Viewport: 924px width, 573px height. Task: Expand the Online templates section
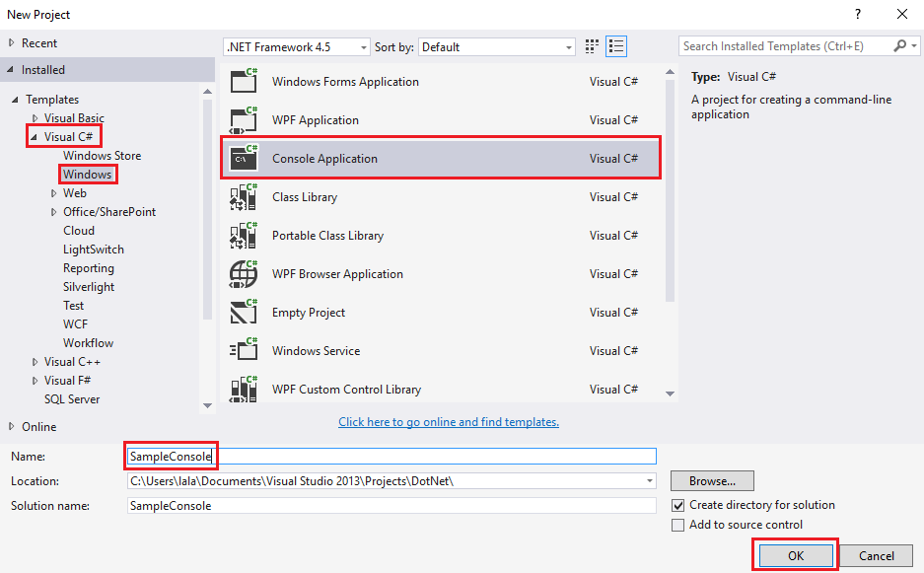coord(12,427)
